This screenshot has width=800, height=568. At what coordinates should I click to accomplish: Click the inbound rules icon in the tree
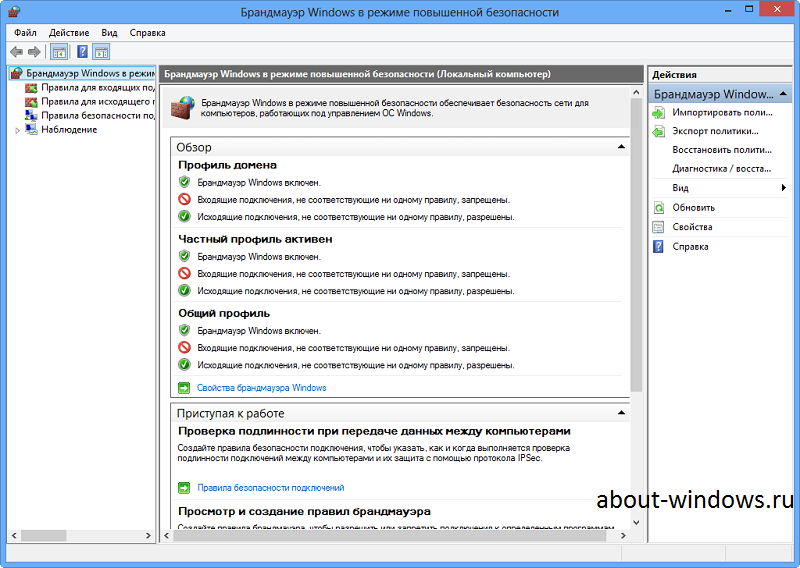point(31,88)
